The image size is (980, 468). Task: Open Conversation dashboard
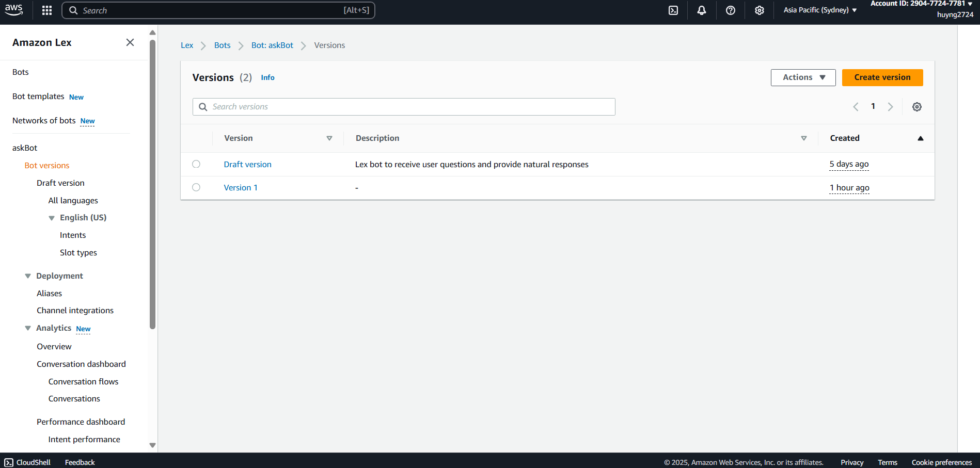click(x=81, y=364)
